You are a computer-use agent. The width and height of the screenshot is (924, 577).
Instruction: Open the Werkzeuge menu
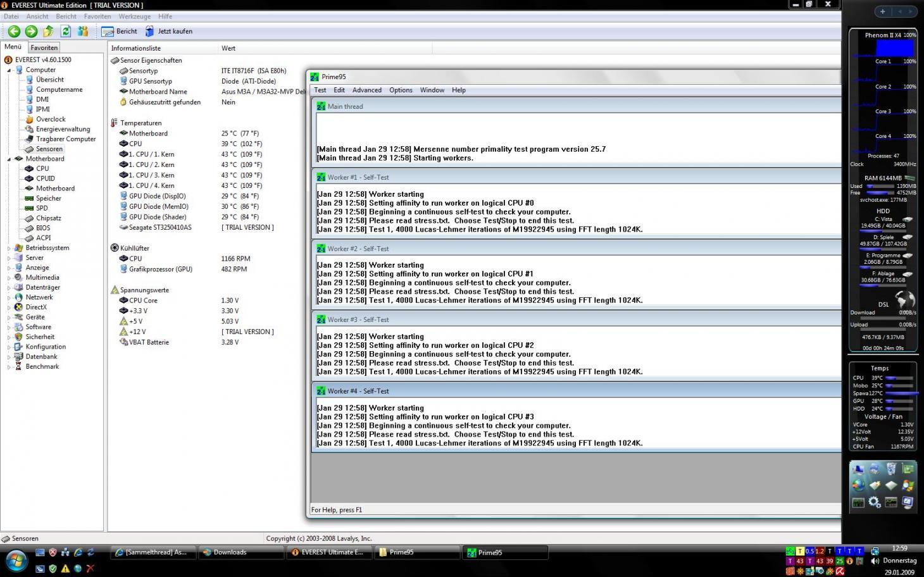pyautogui.click(x=135, y=16)
